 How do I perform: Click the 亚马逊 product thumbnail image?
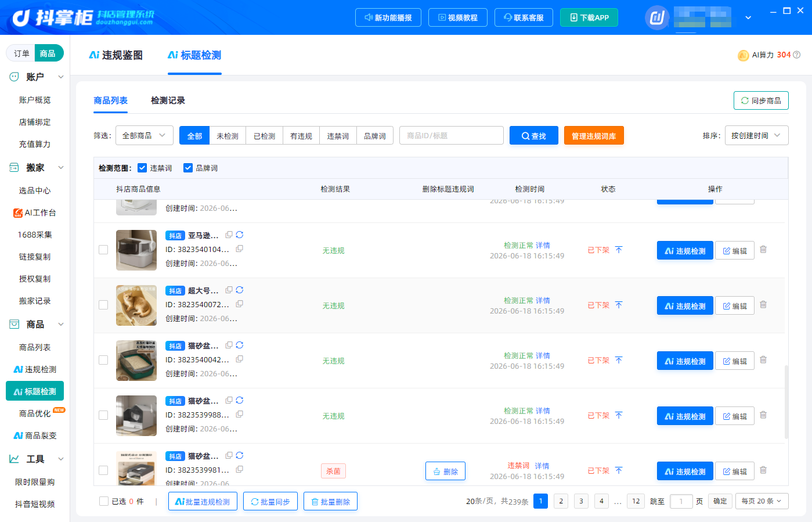coord(136,250)
